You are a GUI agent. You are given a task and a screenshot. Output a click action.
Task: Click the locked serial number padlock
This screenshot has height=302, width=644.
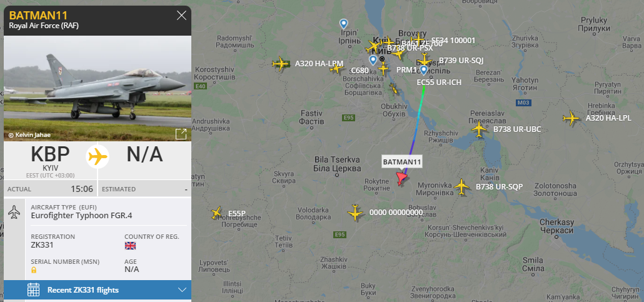click(x=34, y=270)
